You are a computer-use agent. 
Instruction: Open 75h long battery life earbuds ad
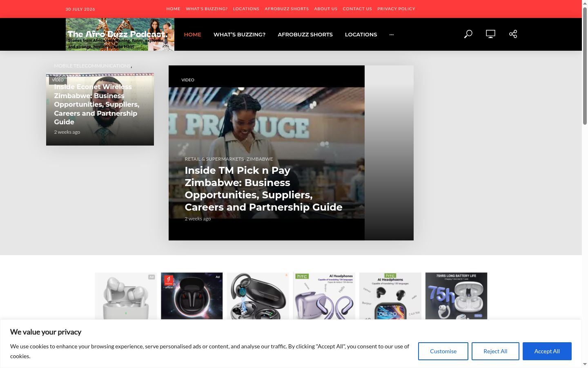click(x=457, y=296)
